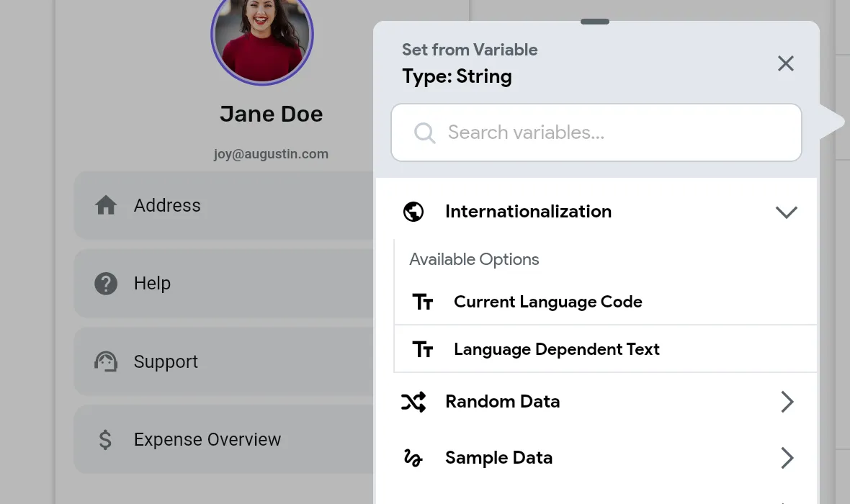Click the Internationalization globe icon
The image size is (850, 504).
pos(413,212)
